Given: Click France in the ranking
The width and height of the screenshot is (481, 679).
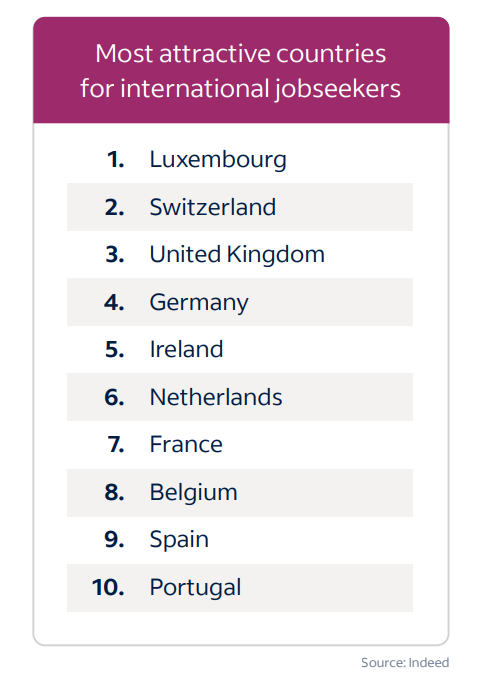Looking at the screenshot, I should 186,445.
